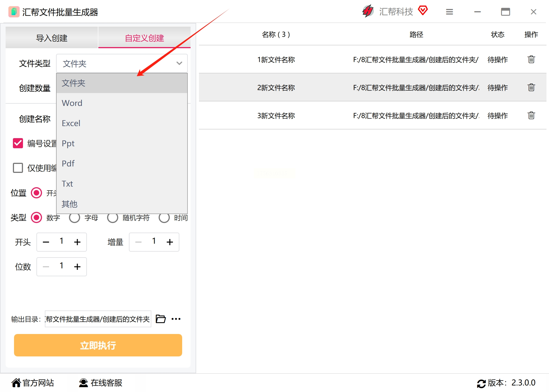549x392 pixels.
Task: Collapse the 文件类型 dropdown arrow
Action: (179, 63)
